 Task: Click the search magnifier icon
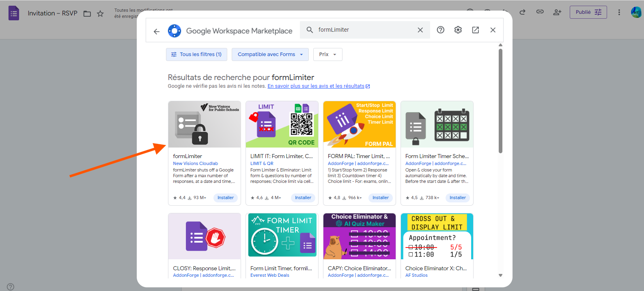click(x=310, y=30)
